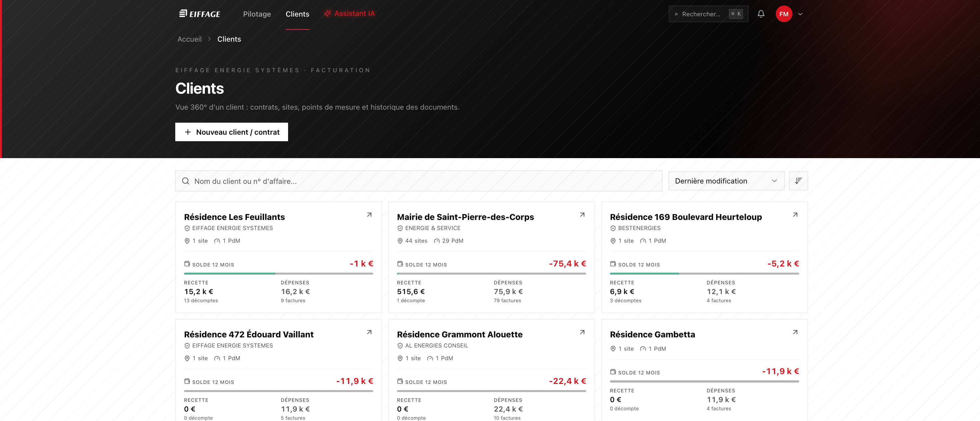The height and width of the screenshot is (421, 980).
Task: Open the Résidence Les Feuillants client title
Action: (x=234, y=217)
